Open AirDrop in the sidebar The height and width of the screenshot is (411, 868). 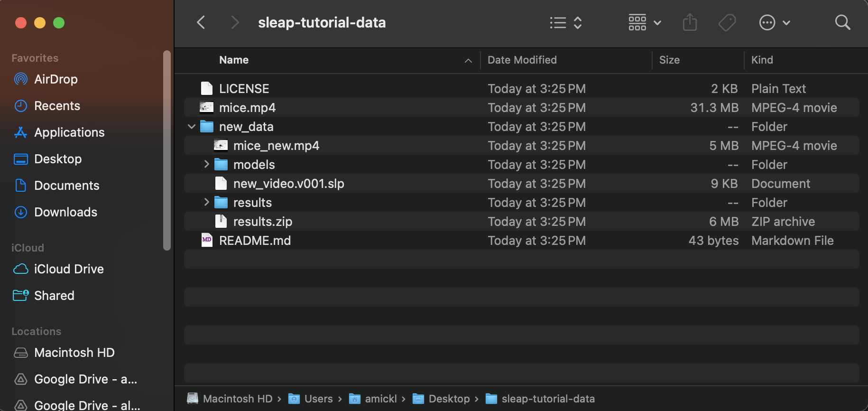pyautogui.click(x=46, y=79)
